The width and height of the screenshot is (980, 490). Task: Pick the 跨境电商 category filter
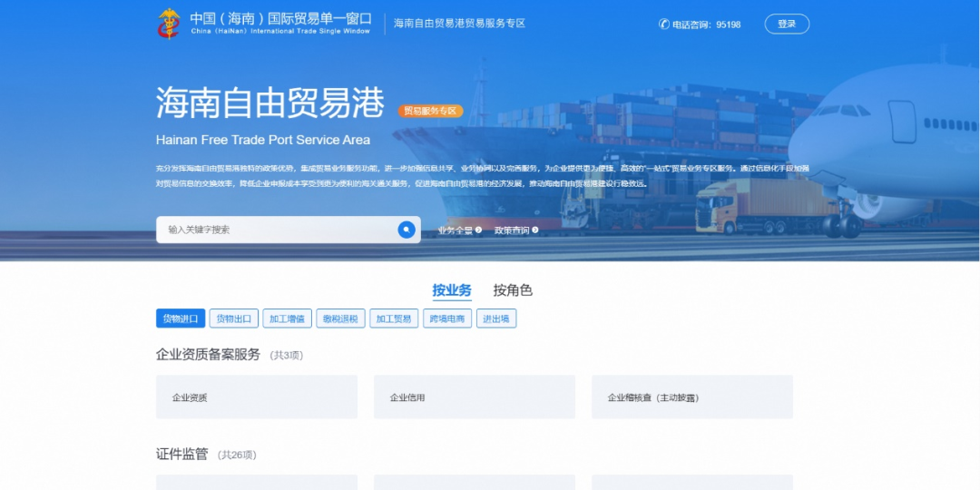coord(447,318)
